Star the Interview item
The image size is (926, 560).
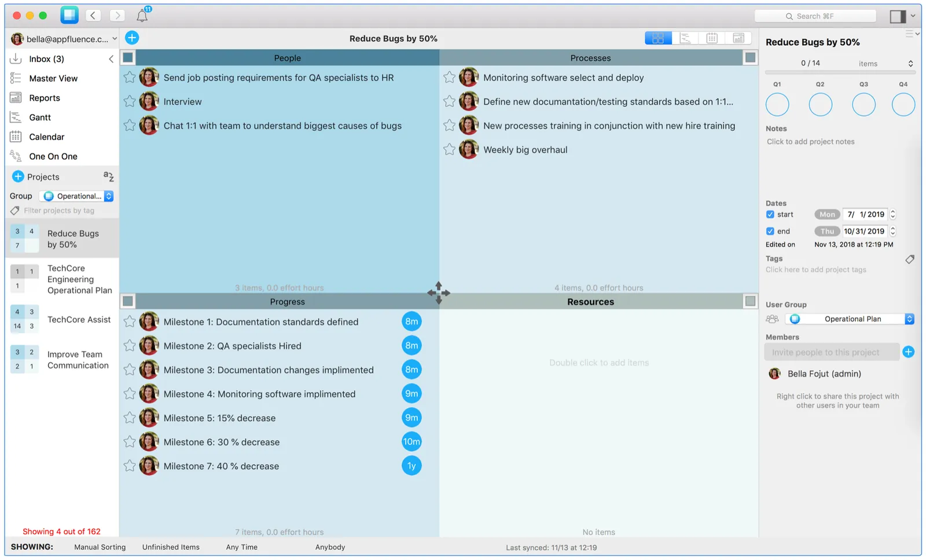point(130,101)
